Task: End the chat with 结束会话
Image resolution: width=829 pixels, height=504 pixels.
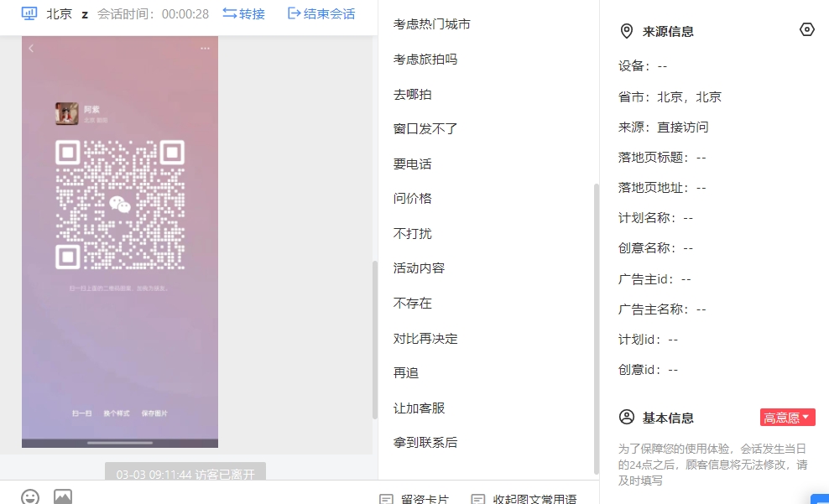Action: point(321,13)
